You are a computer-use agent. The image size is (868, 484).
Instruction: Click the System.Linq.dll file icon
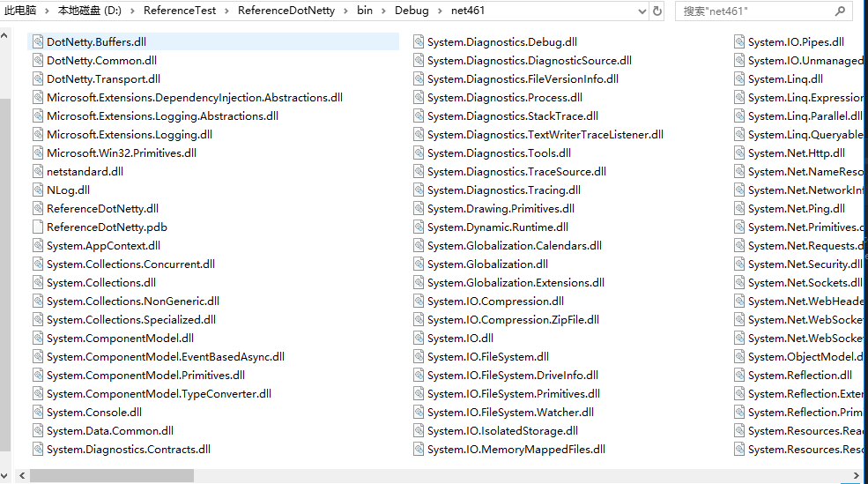(x=739, y=79)
